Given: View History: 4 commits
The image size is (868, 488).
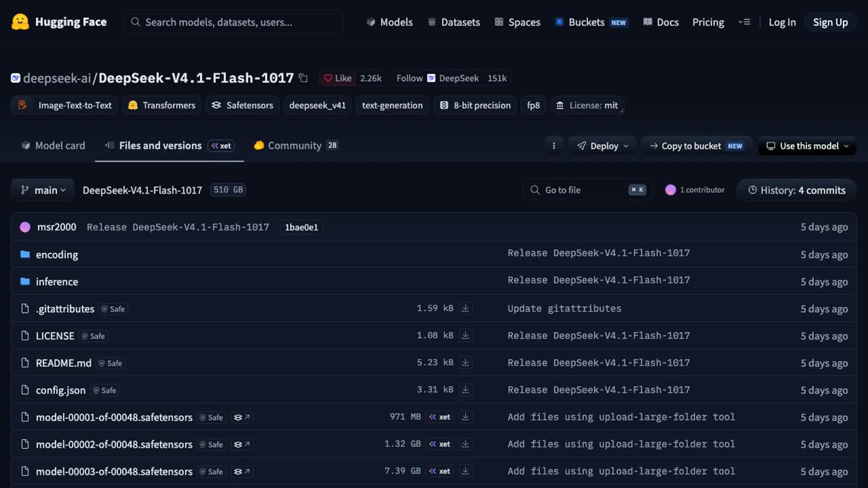Looking at the screenshot, I should [x=796, y=190].
